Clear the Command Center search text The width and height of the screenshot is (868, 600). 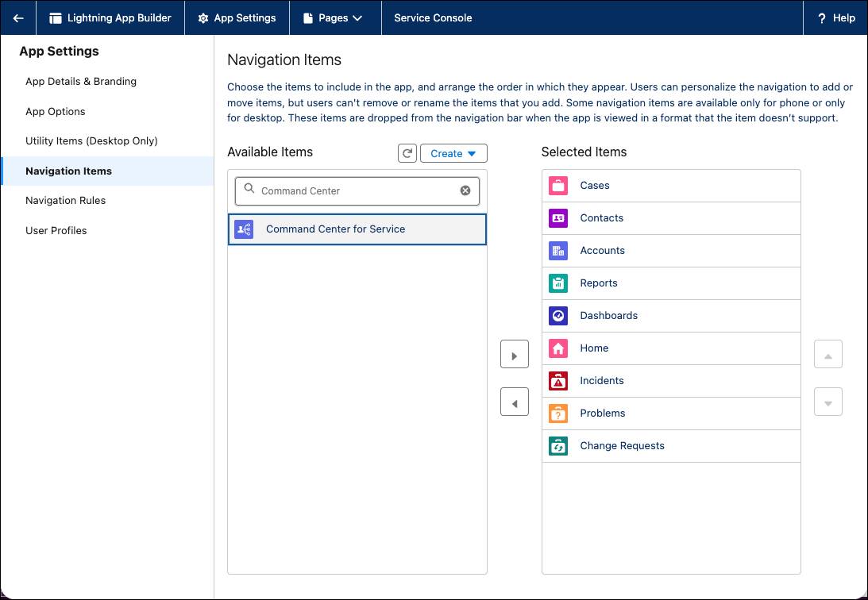465,190
